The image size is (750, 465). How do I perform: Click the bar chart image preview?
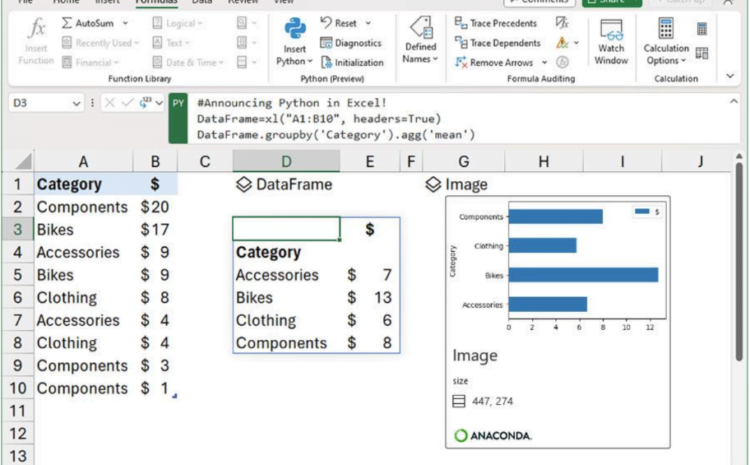(558, 267)
